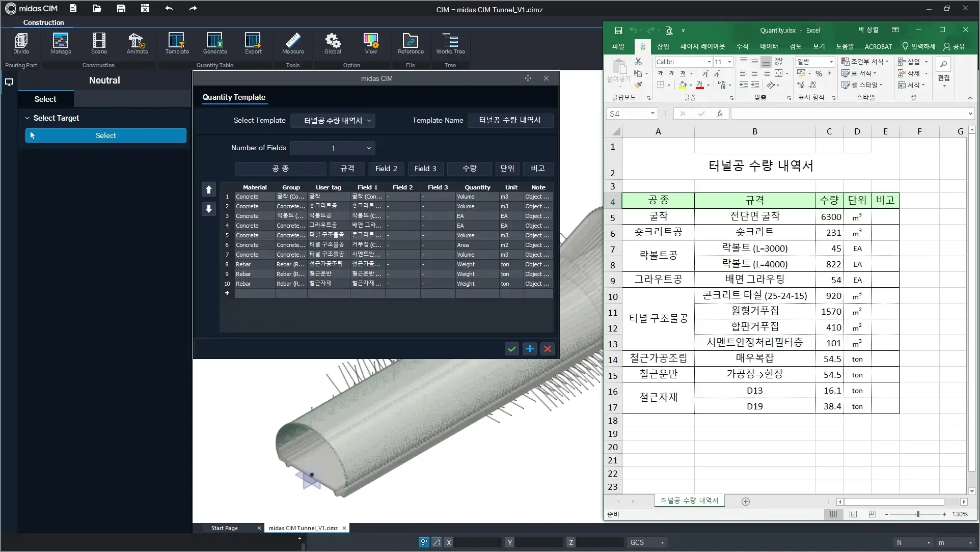
Task: Click the fill color bucket in Excel
Action: [x=682, y=85]
